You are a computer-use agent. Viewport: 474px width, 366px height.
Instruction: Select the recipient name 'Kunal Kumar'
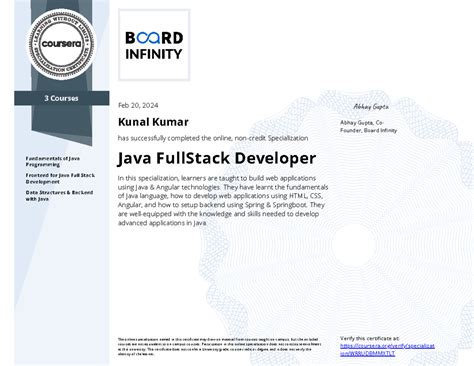153,122
